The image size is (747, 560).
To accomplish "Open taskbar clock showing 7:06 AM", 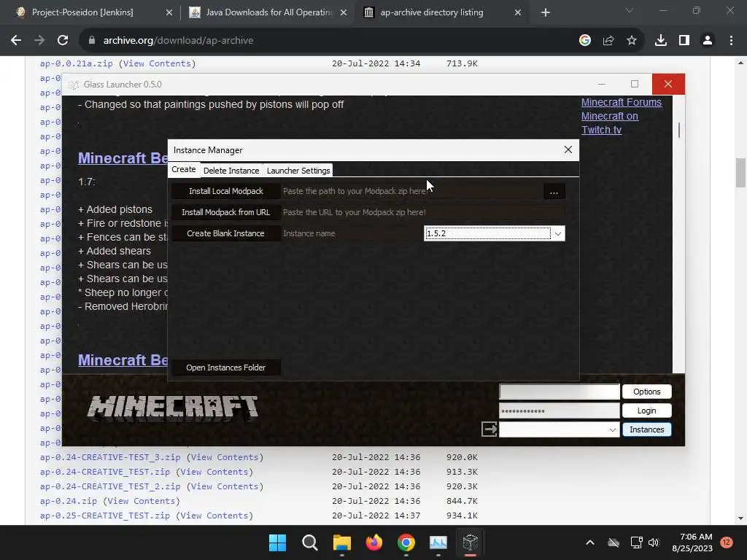I will [692, 542].
